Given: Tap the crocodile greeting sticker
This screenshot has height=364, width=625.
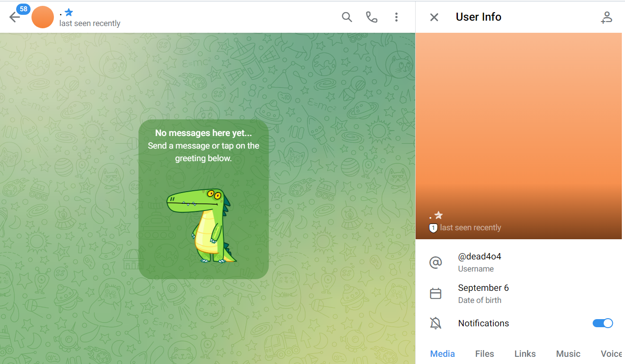Looking at the screenshot, I should [203, 225].
